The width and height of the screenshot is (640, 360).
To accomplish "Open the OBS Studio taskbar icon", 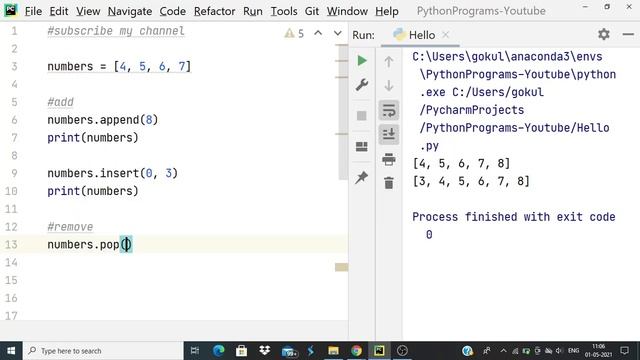I will [x=402, y=351].
